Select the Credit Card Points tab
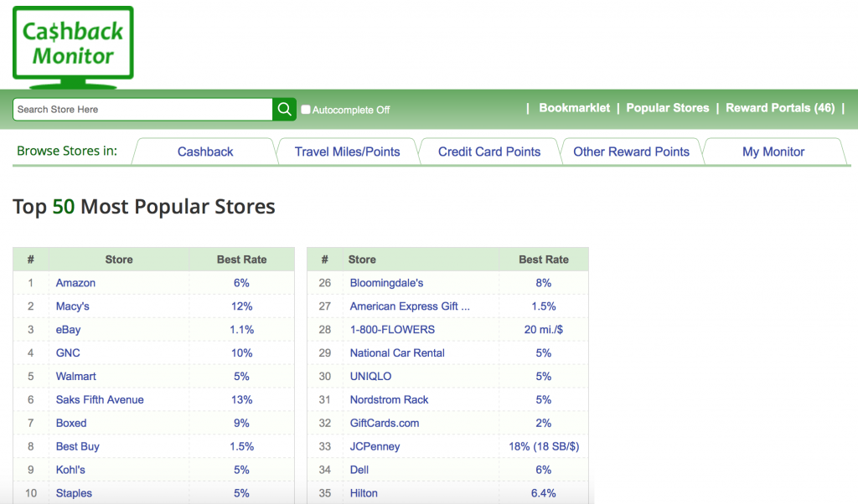Viewport: 858px width, 504px height. coord(489,152)
